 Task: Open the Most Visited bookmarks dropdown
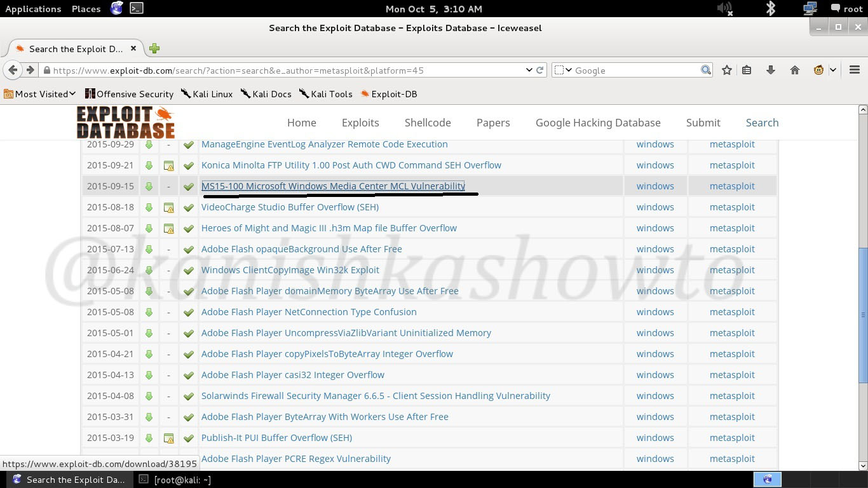39,94
